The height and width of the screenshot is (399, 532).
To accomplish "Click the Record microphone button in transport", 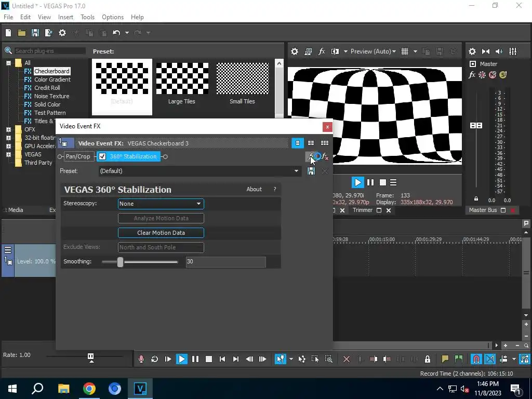I will [141, 359].
